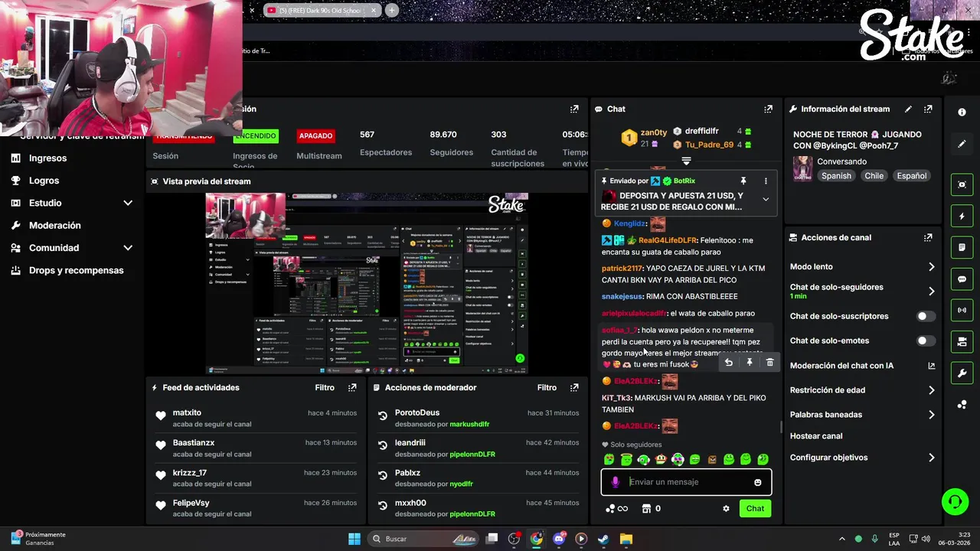Click the pencil icon in right sidebar
980x551 pixels.
click(x=962, y=144)
